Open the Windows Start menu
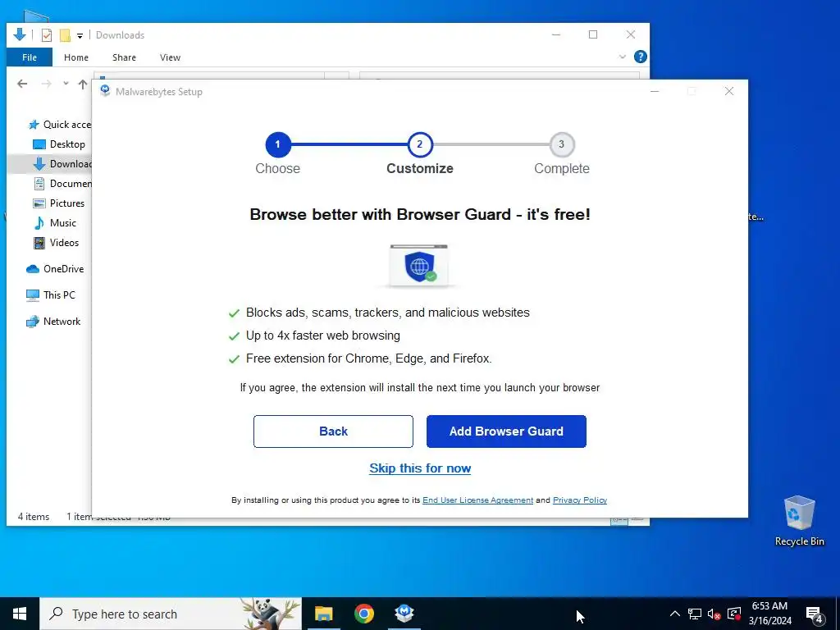Viewport: 840px width, 630px height. click(20, 614)
